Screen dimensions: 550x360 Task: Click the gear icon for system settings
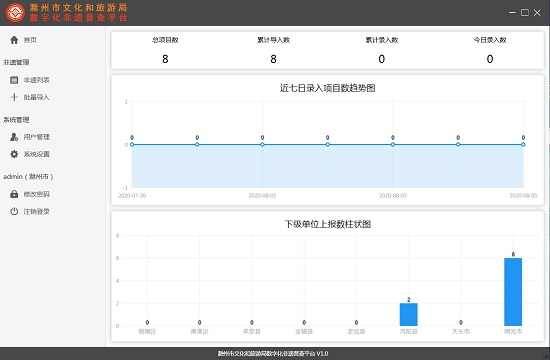tap(14, 154)
